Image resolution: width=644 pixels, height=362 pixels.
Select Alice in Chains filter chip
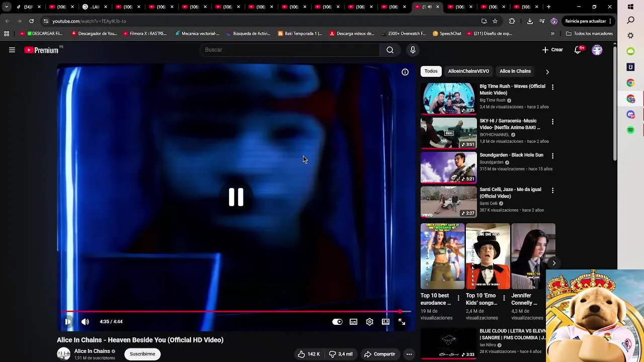pyautogui.click(x=515, y=71)
